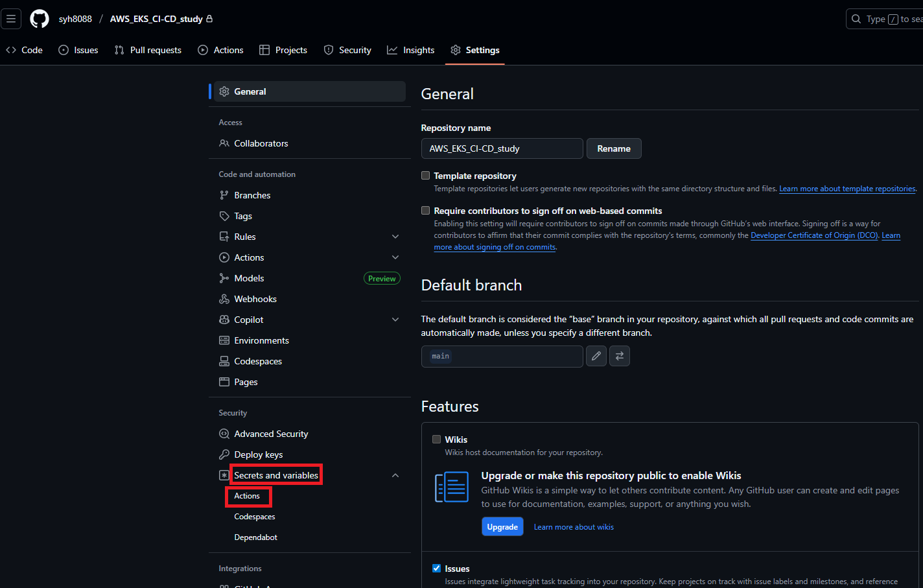923x588 pixels.
Task: Click the Preview badge next to Models
Action: (x=382, y=278)
